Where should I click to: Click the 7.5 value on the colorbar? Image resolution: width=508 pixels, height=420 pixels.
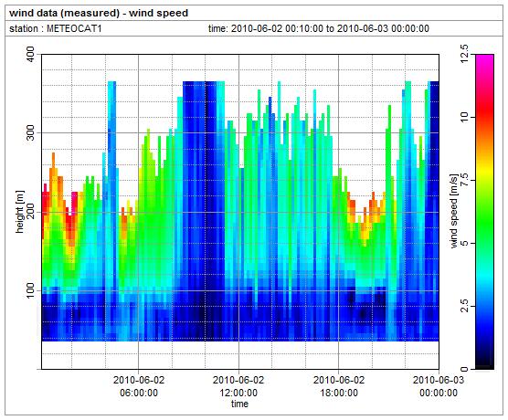tap(464, 180)
